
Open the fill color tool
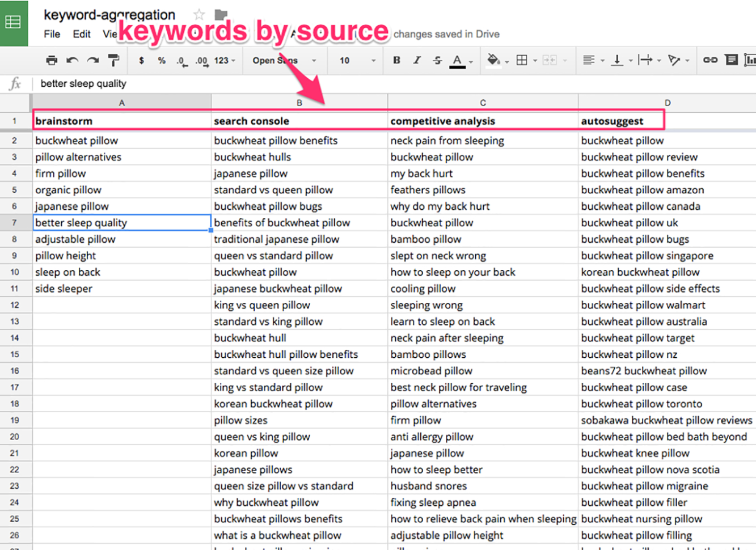coord(492,60)
